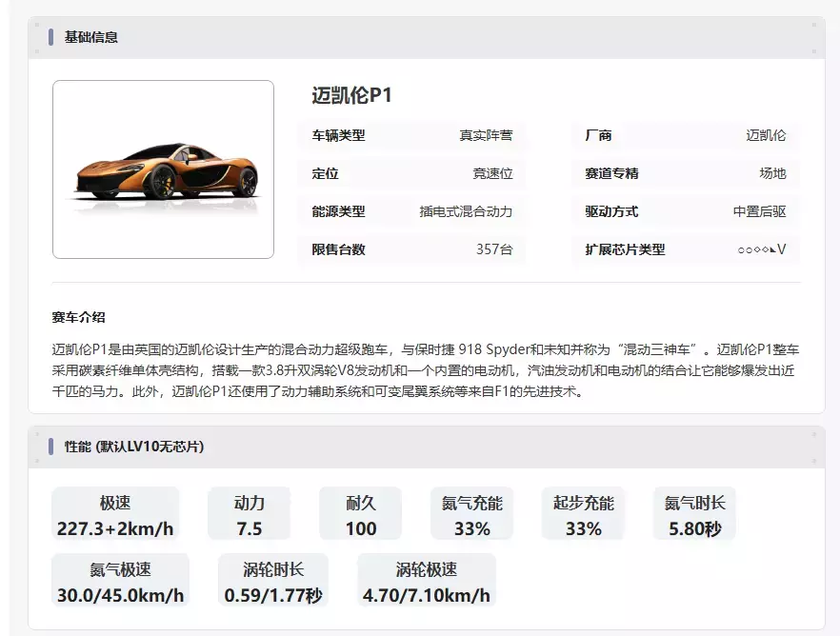Select the 氮气充能 33% stat card
The height and width of the screenshot is (636, 840).
pos(472,514)
